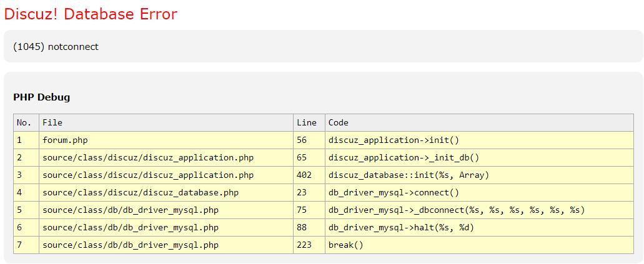Select code "break()" cell
Screen dimensions: 644x264
pyautogui.click(x=479, y=245)
